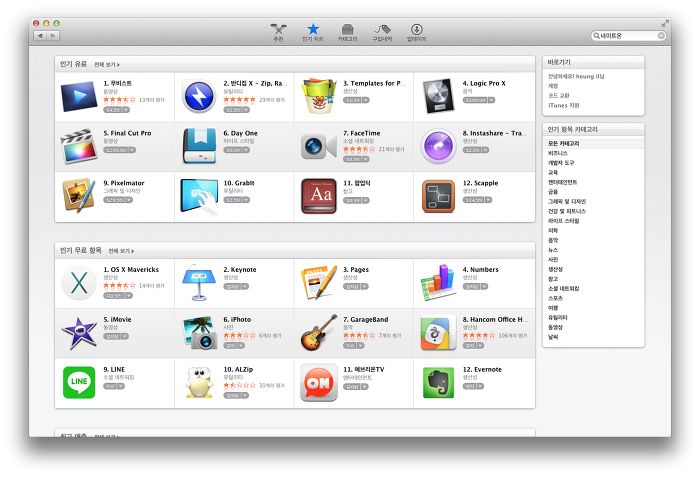Image resolution: width=700 pixels, height=477 pixels.
Task: Open the LINE app icon
Action: point(79,382)
